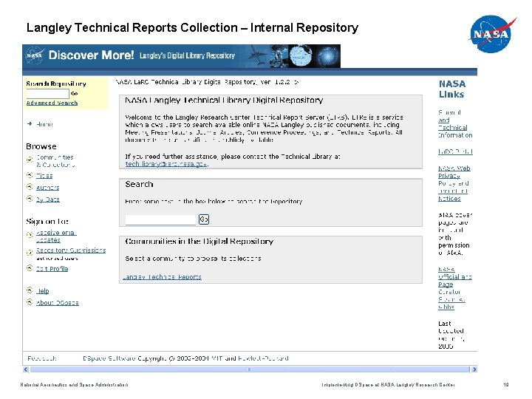Image resolution: width=532 pixels, height=399 pixels.
Task: Click the Go button in the sidebar search
Action: pyautogui.click(x=75, y=93)
